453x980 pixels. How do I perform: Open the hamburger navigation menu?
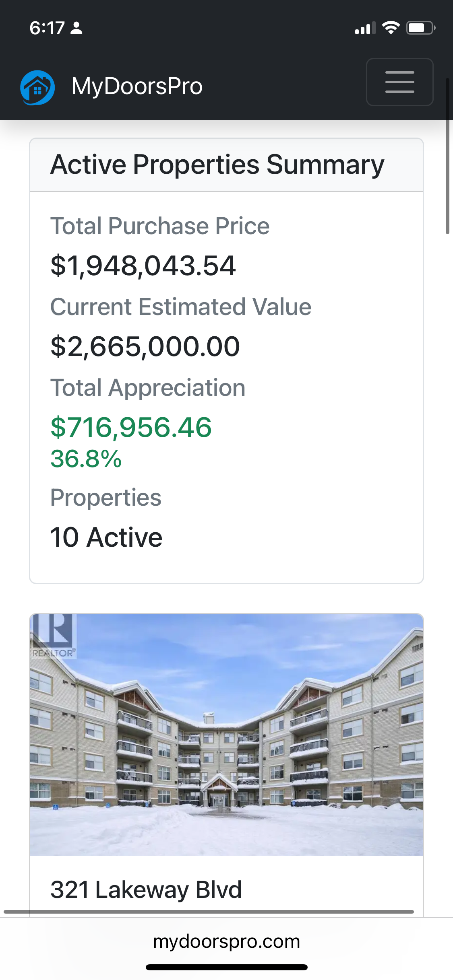[x=399, y=82]
